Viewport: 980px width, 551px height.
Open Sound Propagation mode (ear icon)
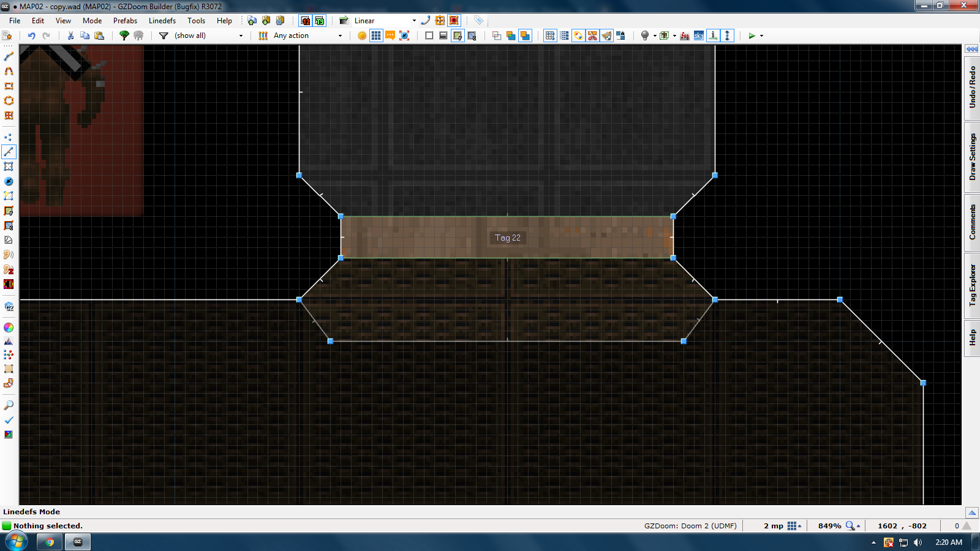(9, 255)
